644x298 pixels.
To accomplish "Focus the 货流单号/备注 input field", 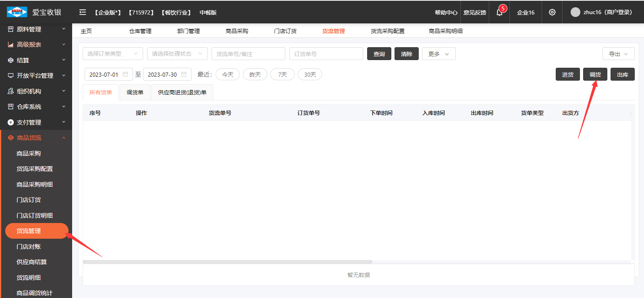I will coord(248,54).
